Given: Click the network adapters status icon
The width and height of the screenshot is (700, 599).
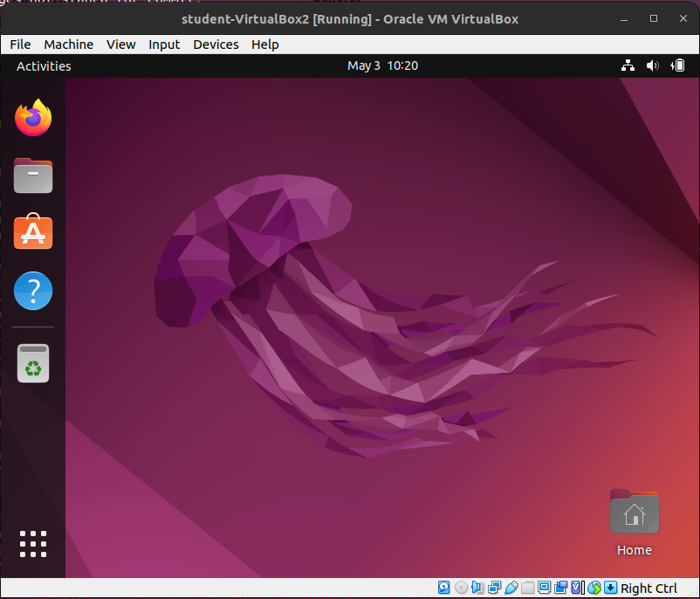Looking at the screenshot, I should pyautogui.click(x=495, y=588).
